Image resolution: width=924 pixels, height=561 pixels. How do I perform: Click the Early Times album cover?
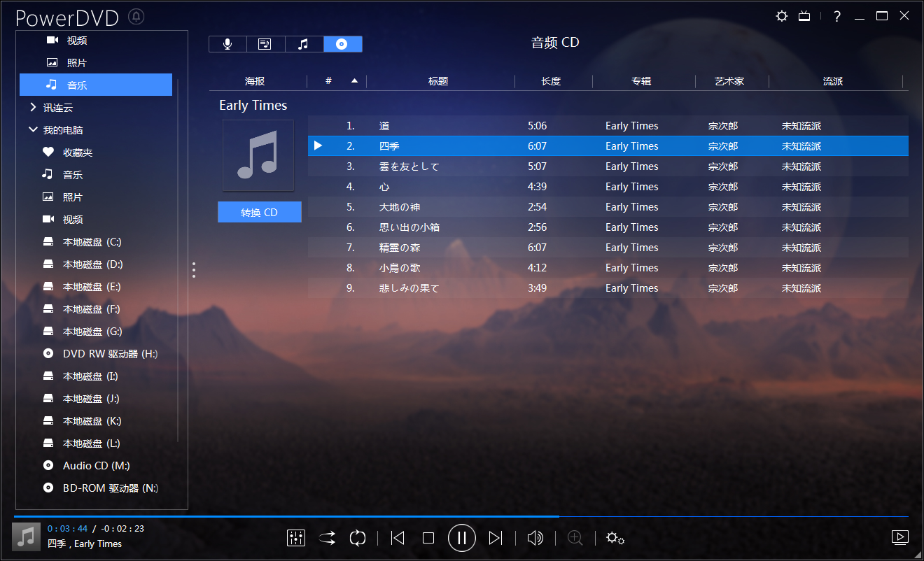tap(258, 155)
